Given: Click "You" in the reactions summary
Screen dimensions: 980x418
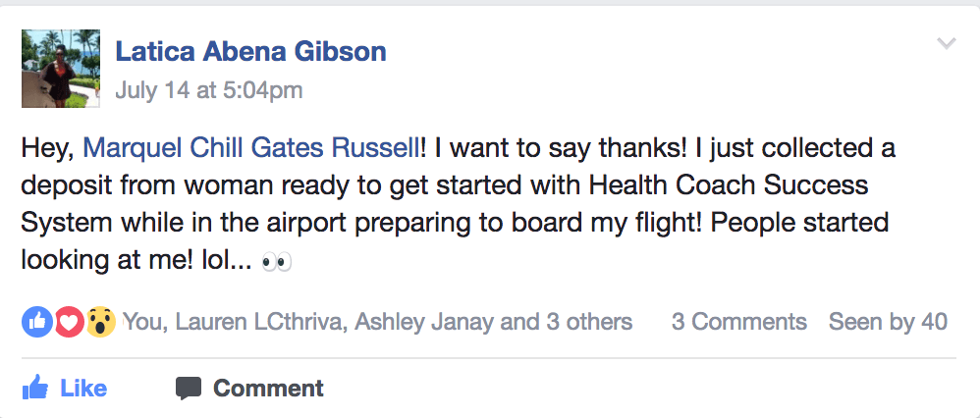Looking at the screenshot, I should coord(140,322).
